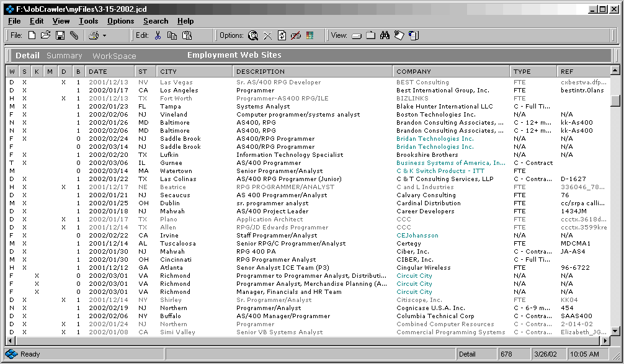Select the 'Senor Analyst ICE Team (P3)' row
The image size is (624, 364).
click(307, 267)
